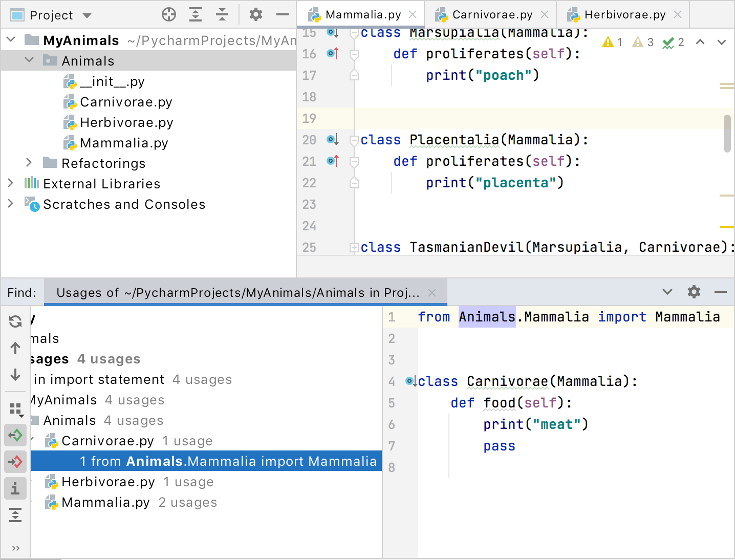Click the locate opened file crosshair icon

[x=168, y=15]
